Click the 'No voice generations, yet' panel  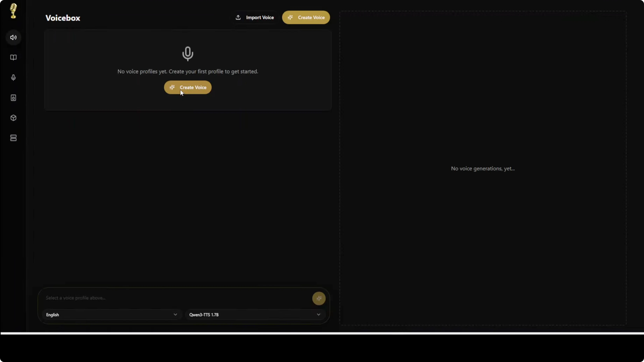483,169
